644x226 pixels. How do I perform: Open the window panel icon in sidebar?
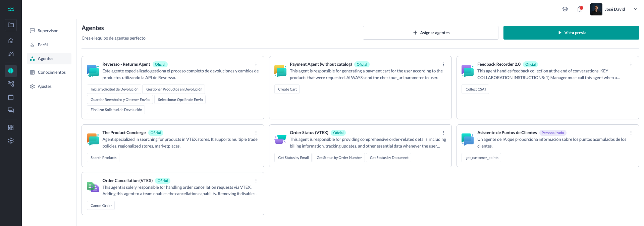click(11, 97)
